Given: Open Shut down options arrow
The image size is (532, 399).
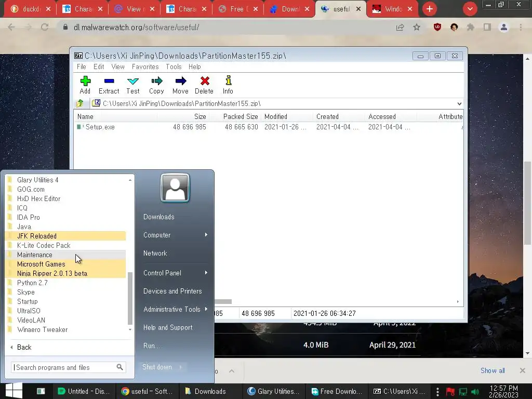Looking at the screenshot, I should pos(180,367).
